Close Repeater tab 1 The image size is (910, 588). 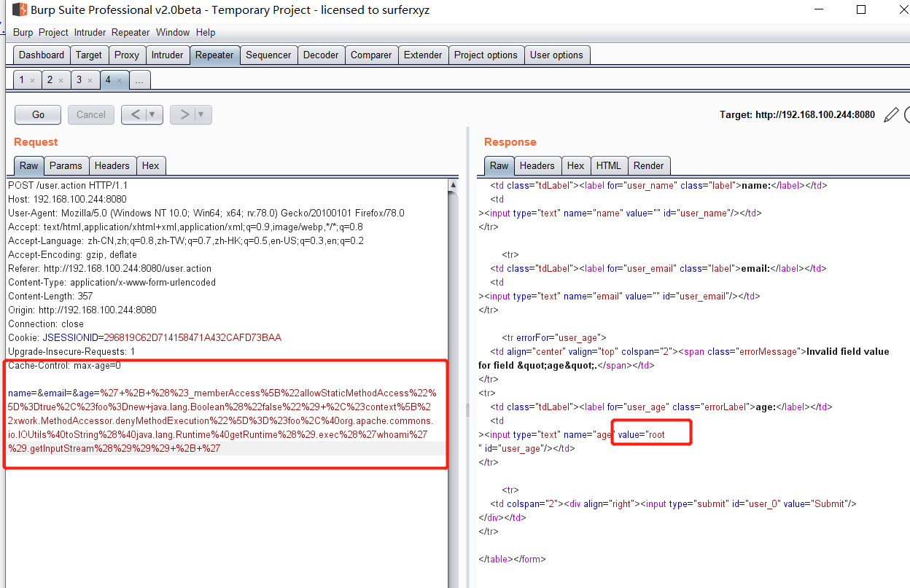click(x=33, y=80)
